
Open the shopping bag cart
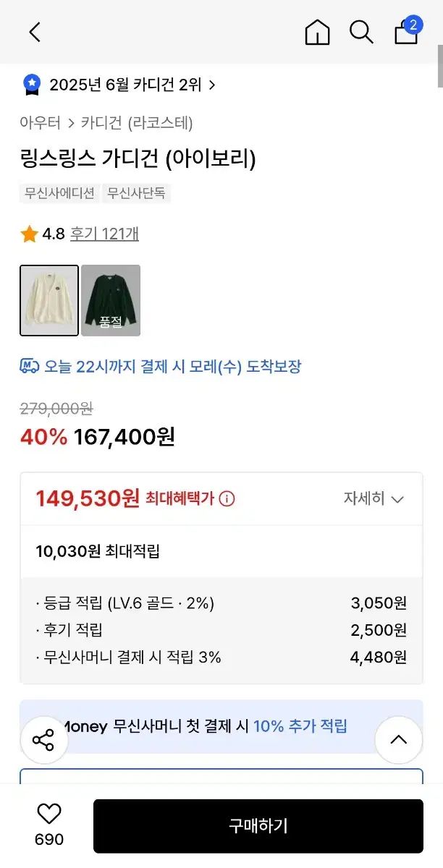click(x=406, y=32)
